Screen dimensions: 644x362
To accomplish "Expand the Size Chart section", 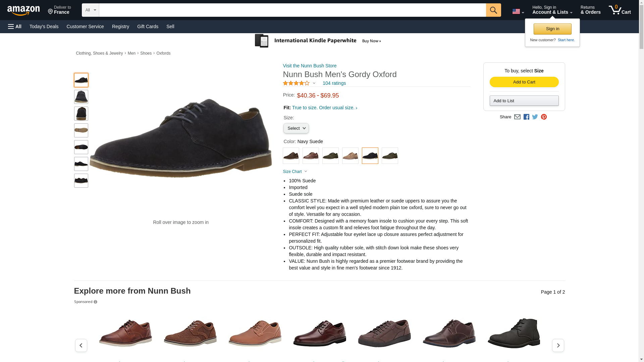I will tap(295, 172).
